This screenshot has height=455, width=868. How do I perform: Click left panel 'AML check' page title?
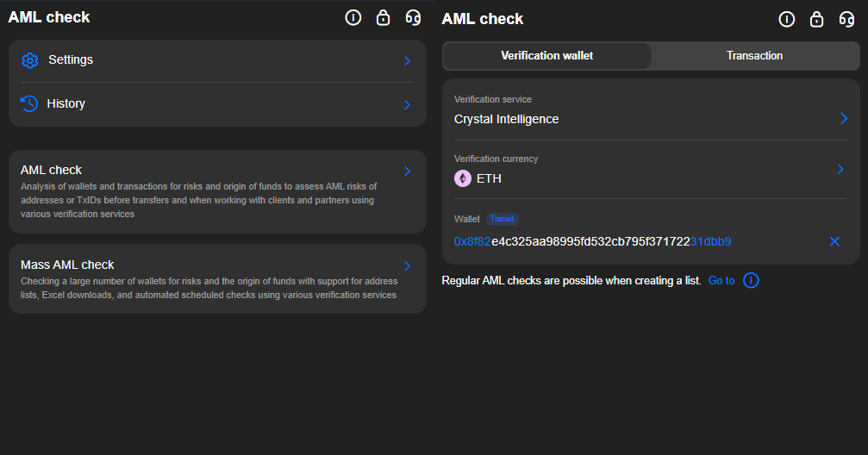(49, 17)
